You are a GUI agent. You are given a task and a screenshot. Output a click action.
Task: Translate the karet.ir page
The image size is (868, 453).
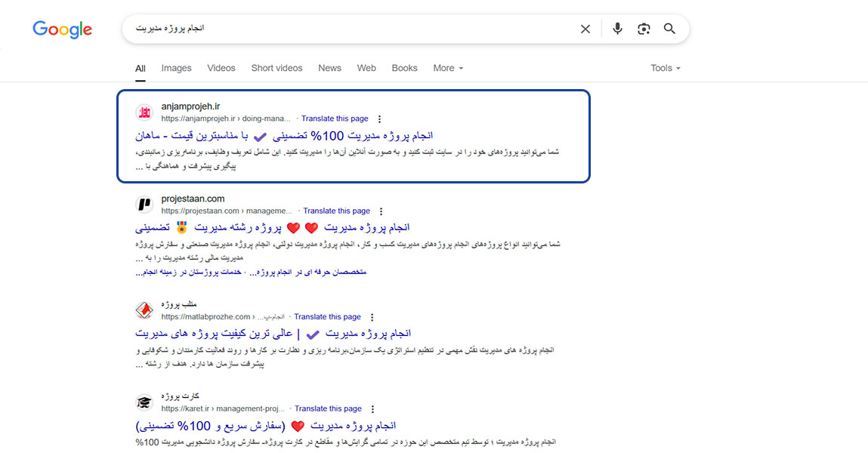328,408
